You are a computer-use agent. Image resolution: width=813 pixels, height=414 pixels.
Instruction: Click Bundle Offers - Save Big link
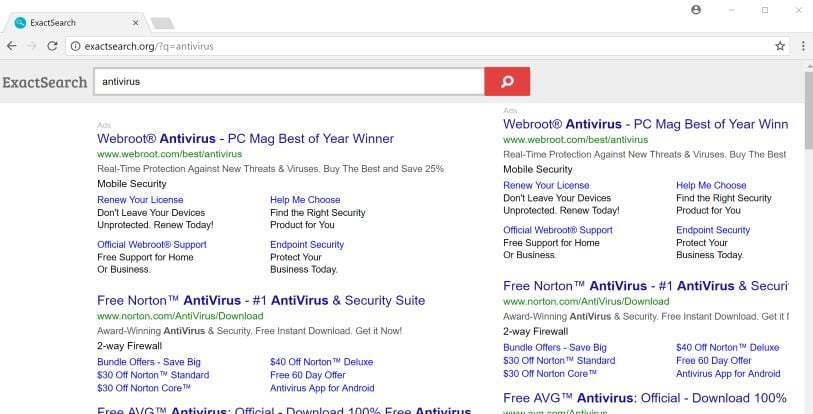pos(149,361)
